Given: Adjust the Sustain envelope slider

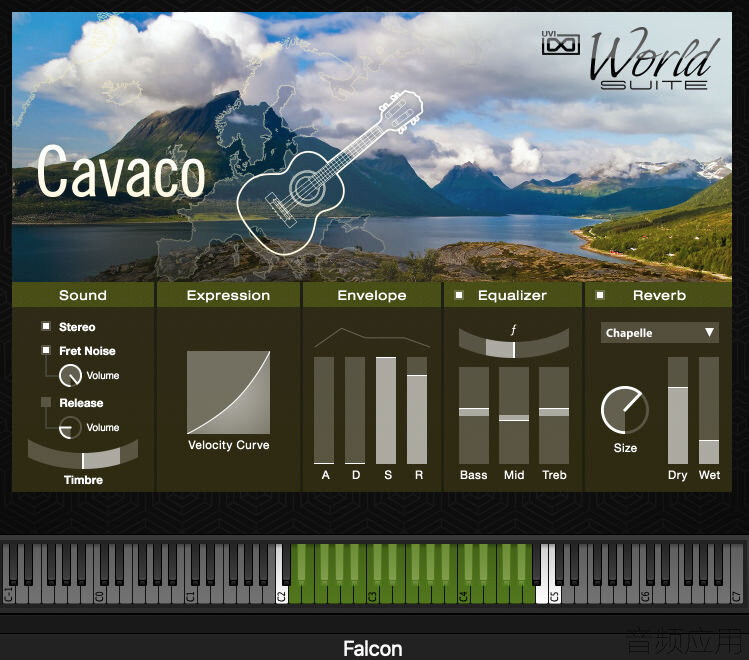Looking at the screenshot, I should click(386, 410).
